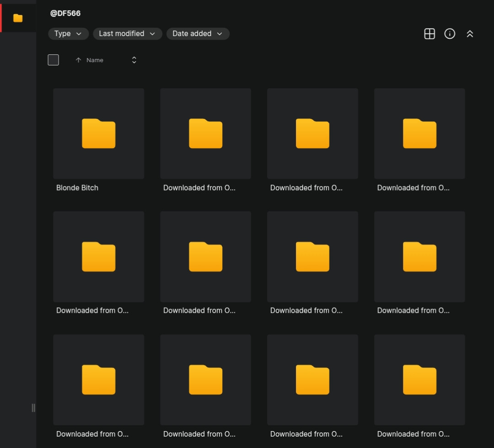Sort by the Name column label
Image resolution: width=494 pixels, height=448 pixels.
click(95, 60)
